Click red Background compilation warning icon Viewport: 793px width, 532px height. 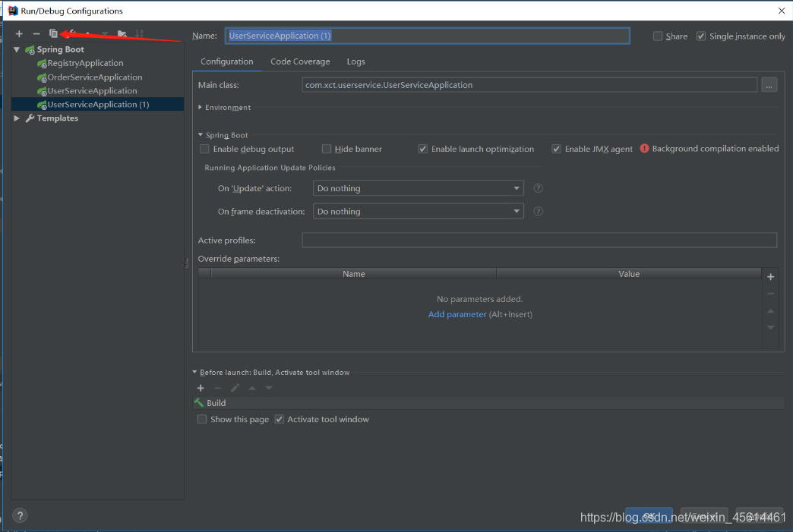coord(644,149)
